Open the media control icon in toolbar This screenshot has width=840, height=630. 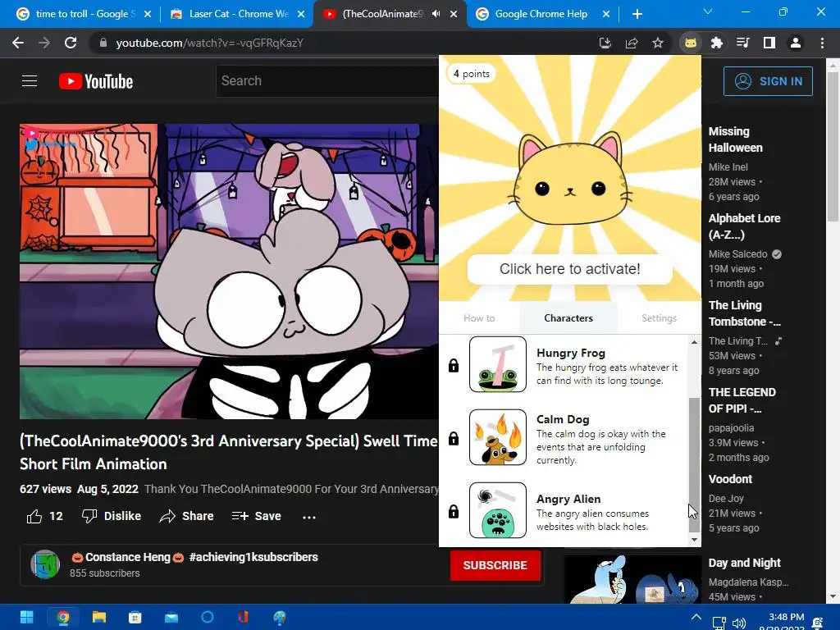click(x=742, y=43)
